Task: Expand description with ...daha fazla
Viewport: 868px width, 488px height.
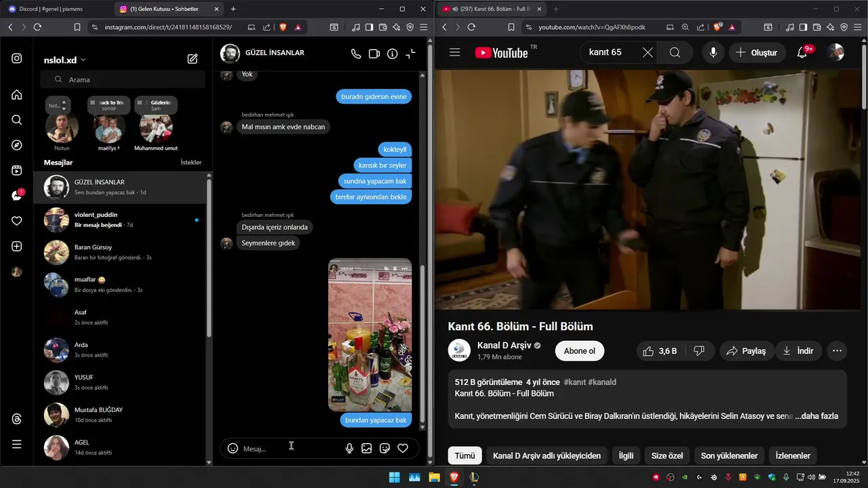Action: pyautogui.click(x=816, y=416)
